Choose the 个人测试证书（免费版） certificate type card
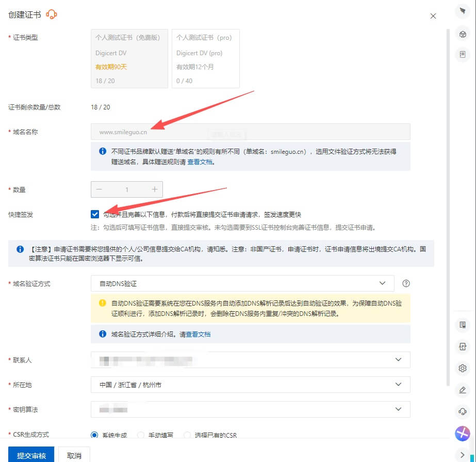The width and height of the screenshot is (476, 462). (x=129, y=58)
